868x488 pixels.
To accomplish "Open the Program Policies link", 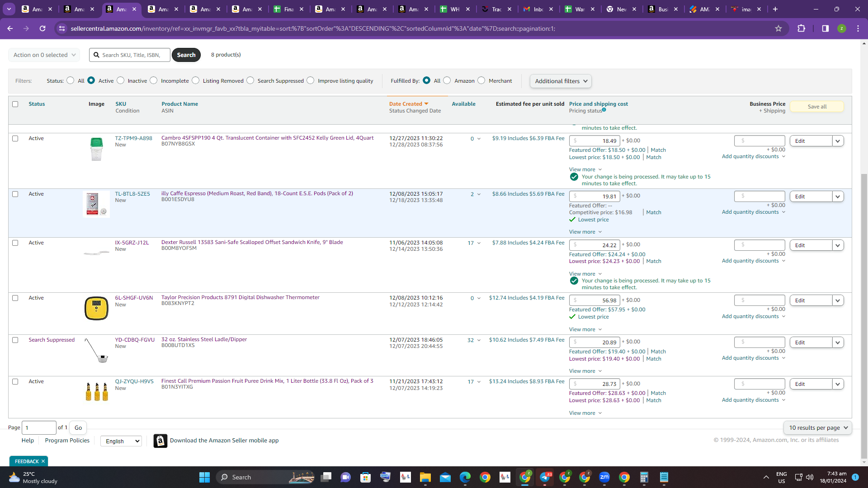I will pos(67,441).
